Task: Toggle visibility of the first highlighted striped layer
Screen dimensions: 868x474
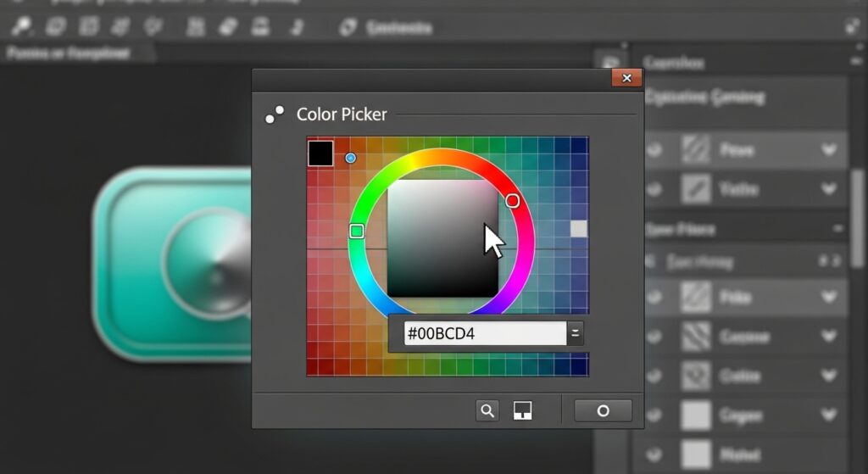Action: click(x=654, y=149)
